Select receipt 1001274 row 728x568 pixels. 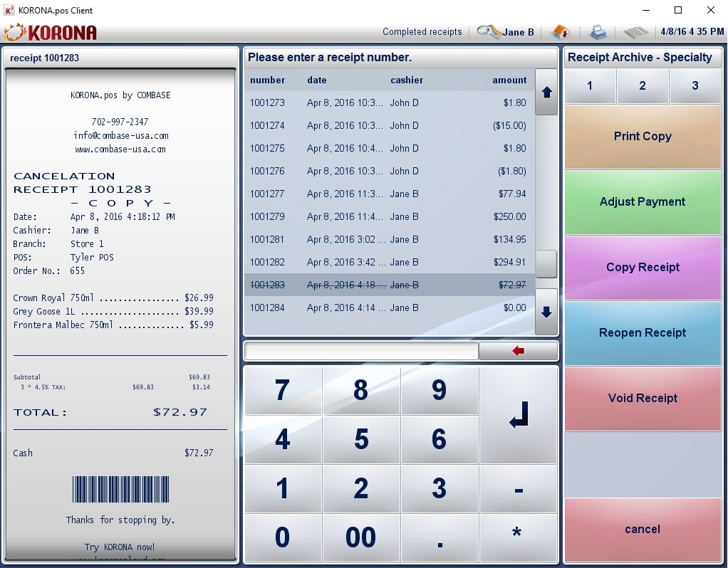(390, 125)
